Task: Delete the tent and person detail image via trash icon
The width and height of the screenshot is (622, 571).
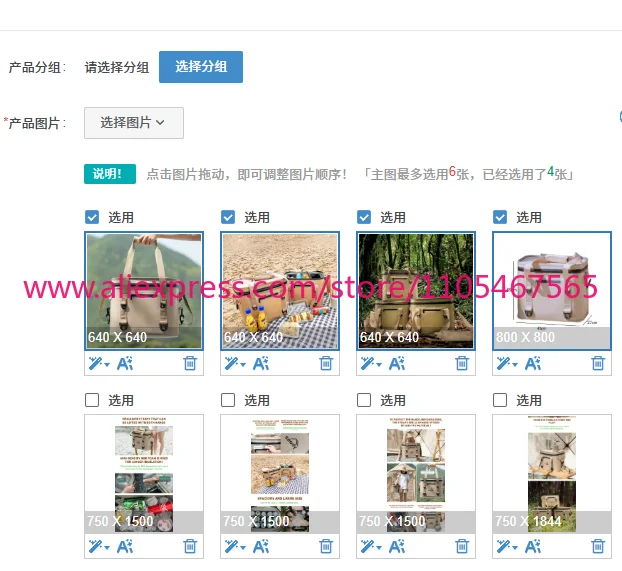Action: [462, 546]
